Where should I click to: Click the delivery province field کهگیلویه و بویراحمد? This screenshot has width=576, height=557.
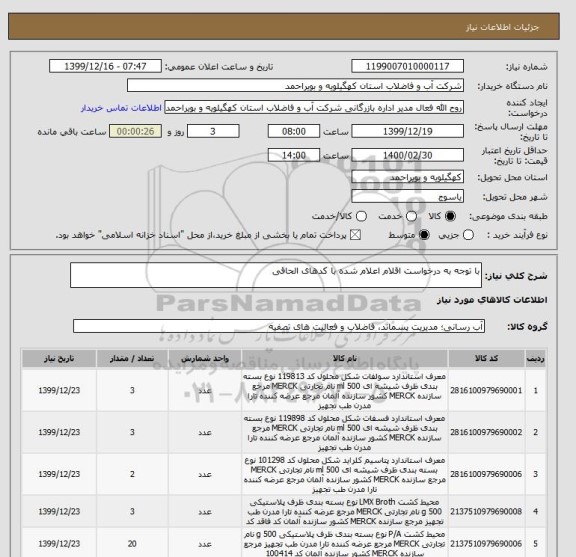407,177
